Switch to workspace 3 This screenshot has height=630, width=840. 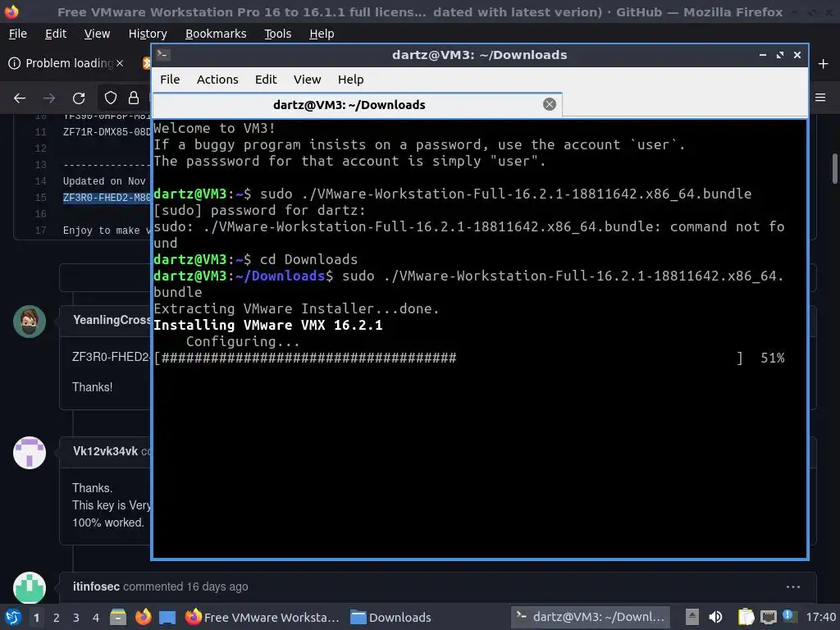[76, 618]
